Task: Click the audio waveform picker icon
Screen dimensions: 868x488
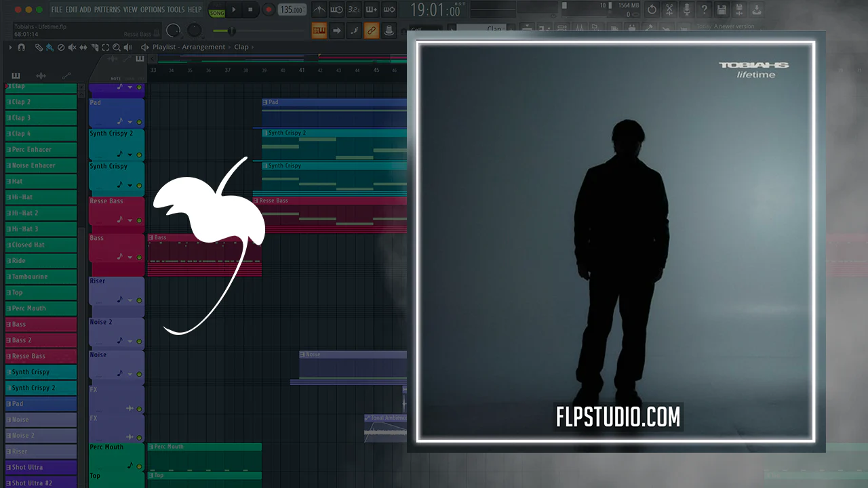Action: [41, 76]
